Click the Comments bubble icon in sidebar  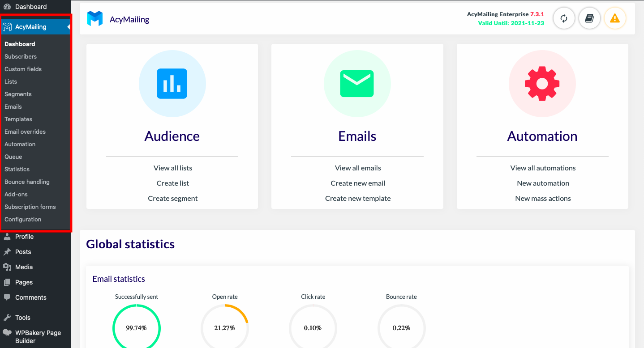[x=7, y=297]
